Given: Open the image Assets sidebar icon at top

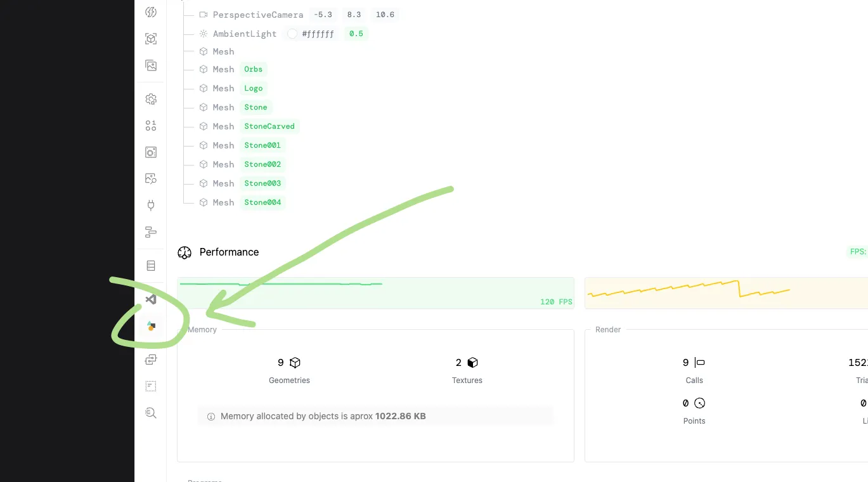Looking at the screenshot, I should [x=151, y=65].
